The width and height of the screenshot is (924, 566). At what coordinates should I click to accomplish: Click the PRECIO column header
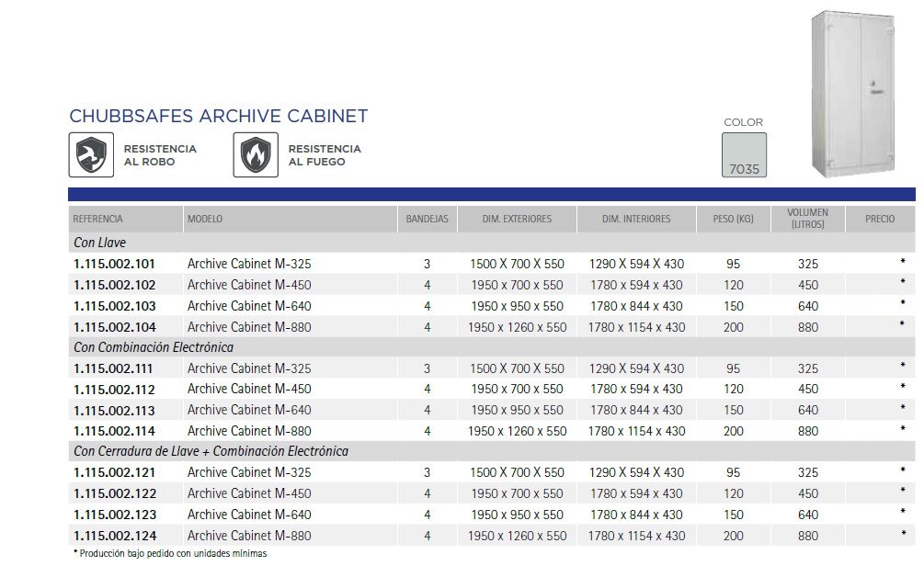click(x=880, y=219)
